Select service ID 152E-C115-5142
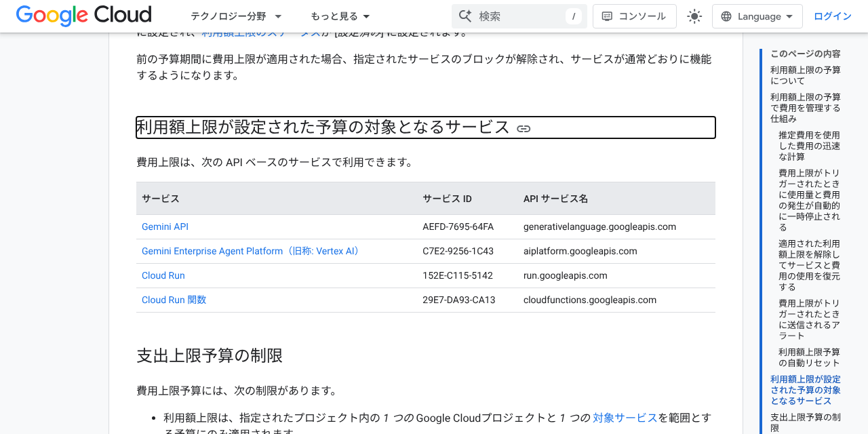This screenshot has height=434, width=868. point(458,275)
